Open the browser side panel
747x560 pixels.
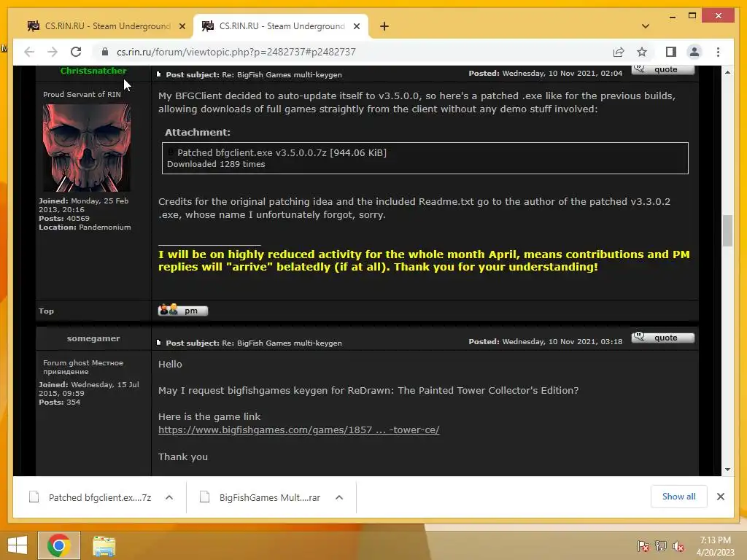[x=671, y=52]
